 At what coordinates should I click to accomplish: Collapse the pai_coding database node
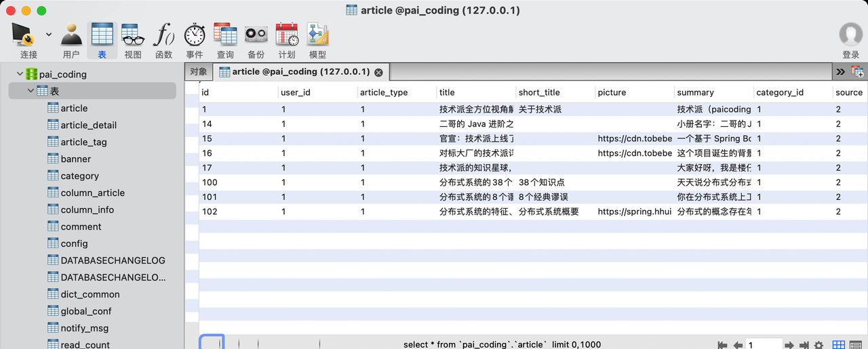pyautogui.click(x=20, y=74)
